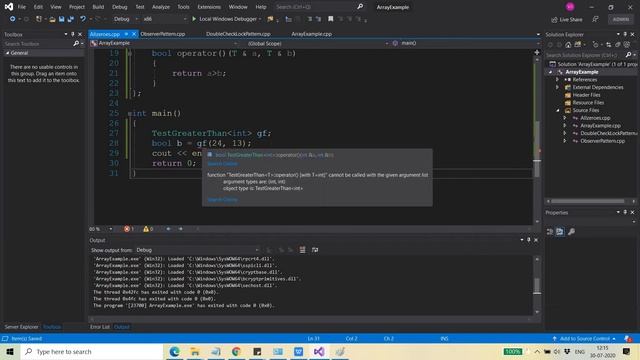Screen dimensions: 640x360
Task: Toggle pin on Allzeroes.cpp tab
Action: click(x=127, y=34)
